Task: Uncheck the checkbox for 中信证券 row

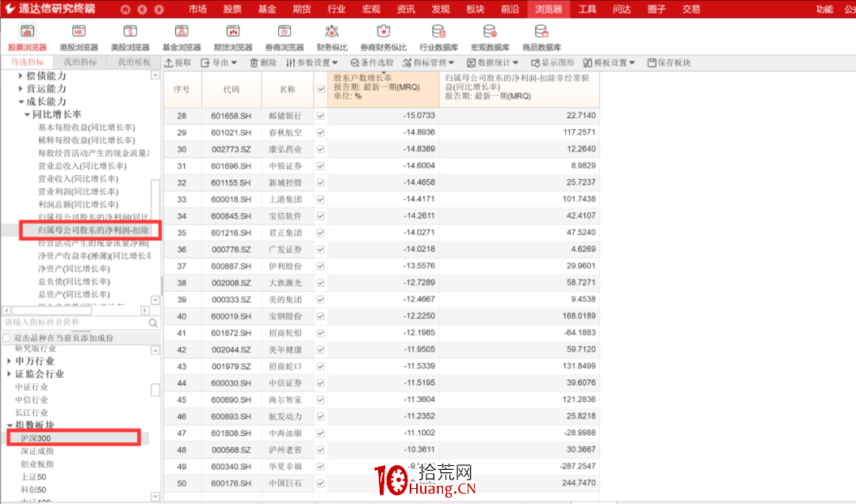Action: [x=320, y=383]
